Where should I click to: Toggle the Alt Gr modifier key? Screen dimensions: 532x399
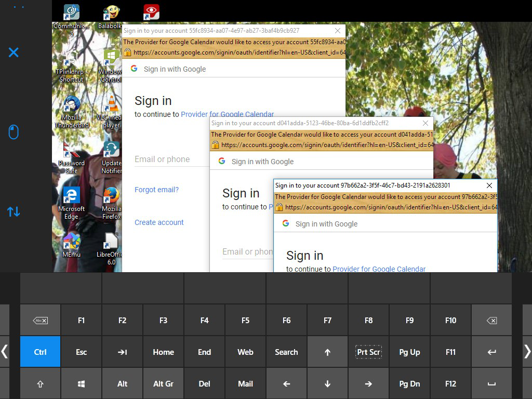[163, 384]
